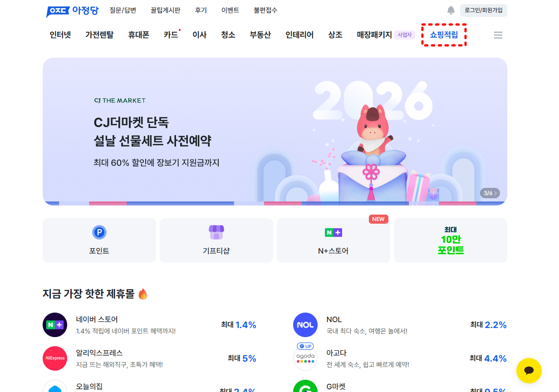
Task: Click the 로그인/회원가입 button
Action: tap(484, 10)
